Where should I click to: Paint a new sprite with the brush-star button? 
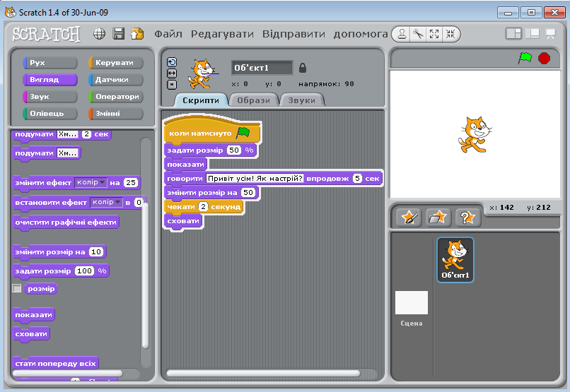[x=409, y=217]
